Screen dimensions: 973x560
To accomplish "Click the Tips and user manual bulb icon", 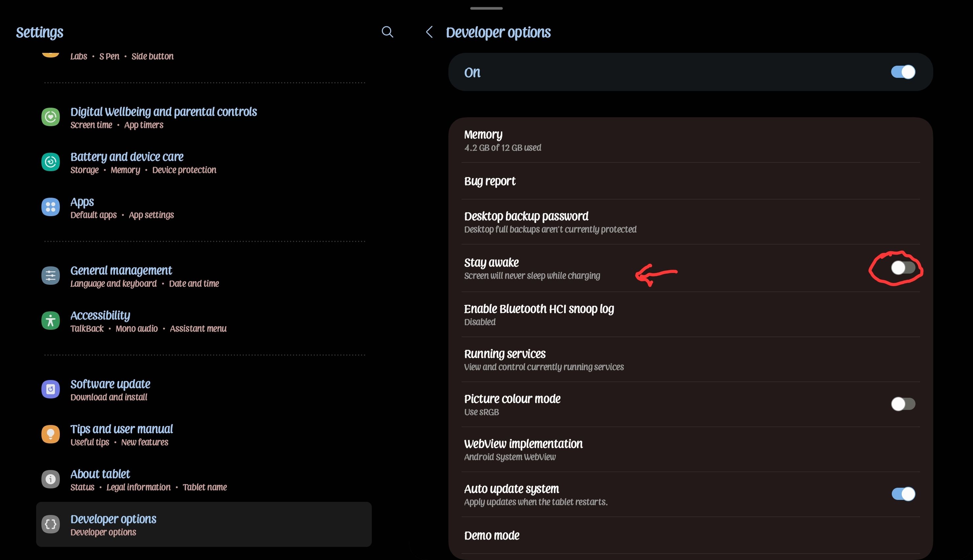I will tap(50, 434).
